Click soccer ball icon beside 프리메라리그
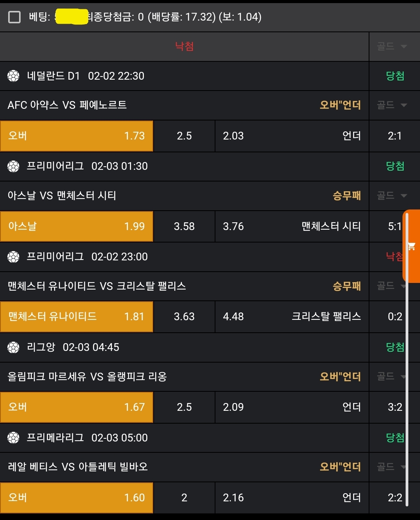Viewport: 420px width, 520px height. point(13,438)
